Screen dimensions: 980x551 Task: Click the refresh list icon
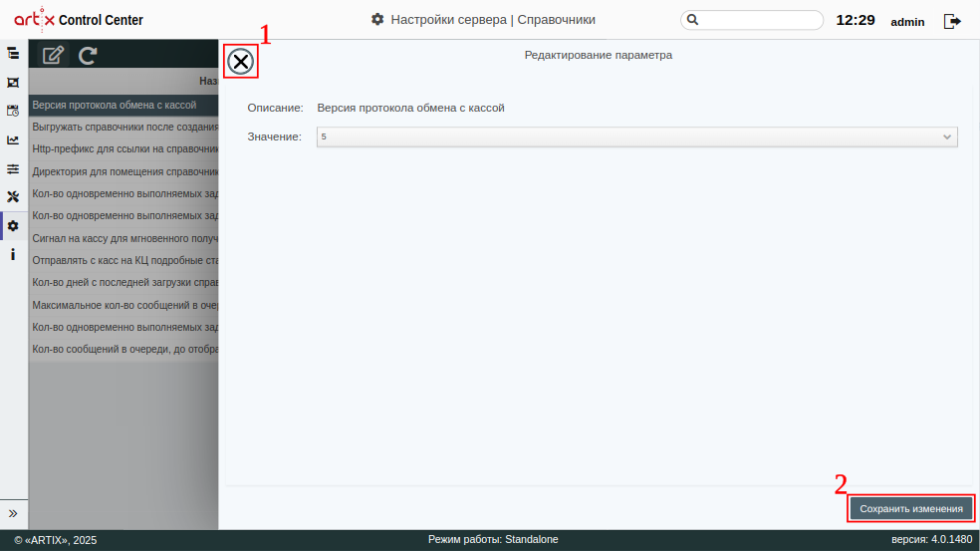tap(88, 56)
